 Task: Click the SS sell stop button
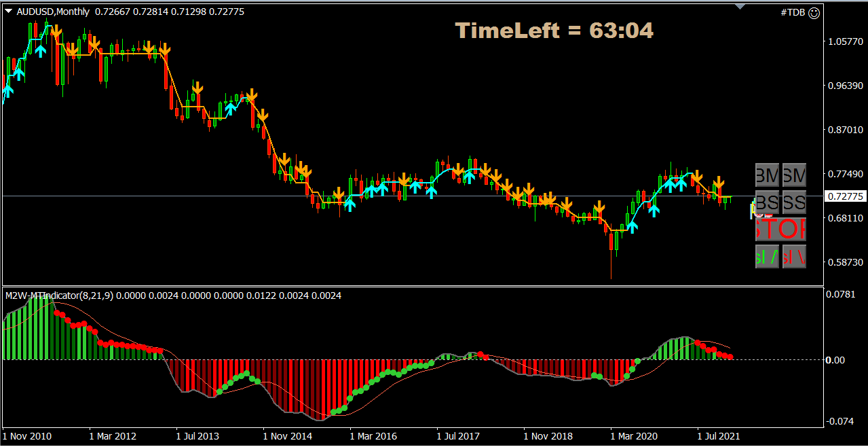coord(794,202)
